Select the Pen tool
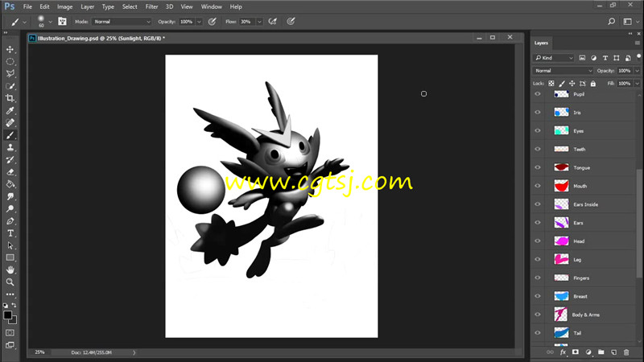This screenshot has width=644, height=362. point(10,220)
